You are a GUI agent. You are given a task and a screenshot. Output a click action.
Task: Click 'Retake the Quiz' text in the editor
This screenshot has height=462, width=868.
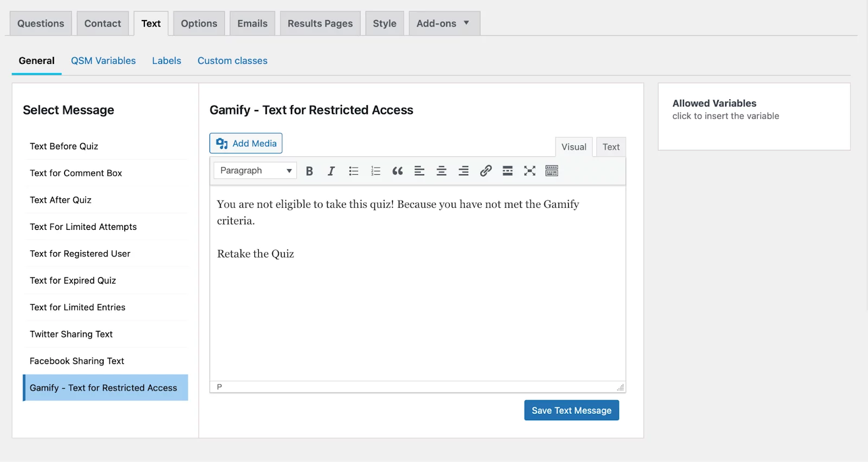256,254
